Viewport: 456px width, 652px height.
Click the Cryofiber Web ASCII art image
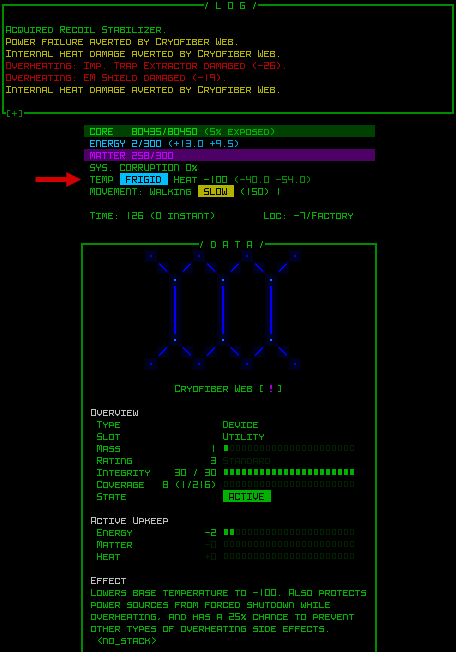pyautogui.click(x=223, y=310)
